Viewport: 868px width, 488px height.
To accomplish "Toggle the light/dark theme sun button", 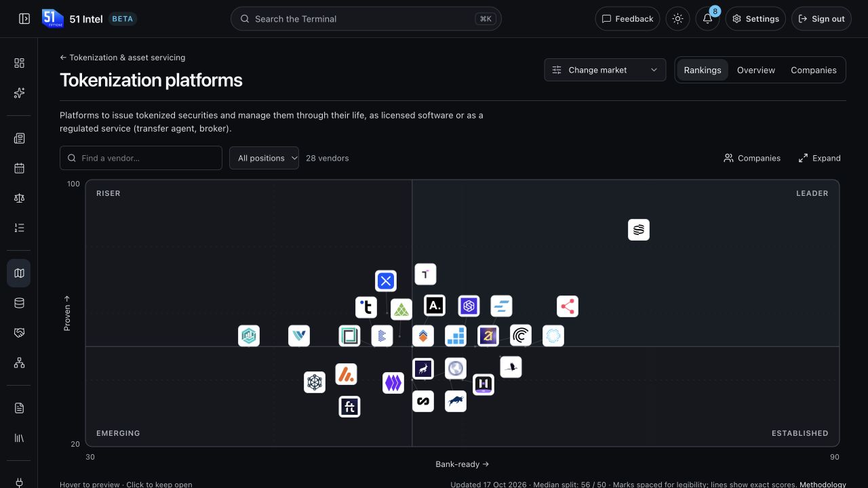I will (x=677, y=19).
